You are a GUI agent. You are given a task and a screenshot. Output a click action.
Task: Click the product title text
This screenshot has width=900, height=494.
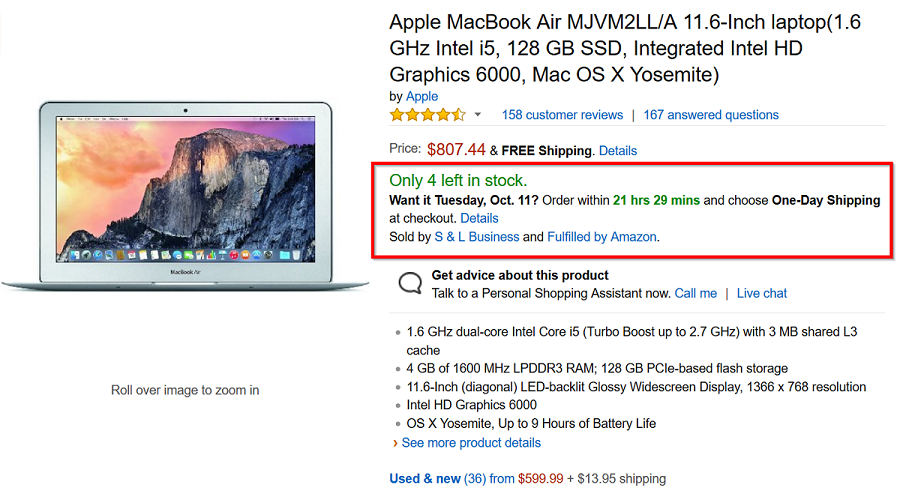coord(625,48)
